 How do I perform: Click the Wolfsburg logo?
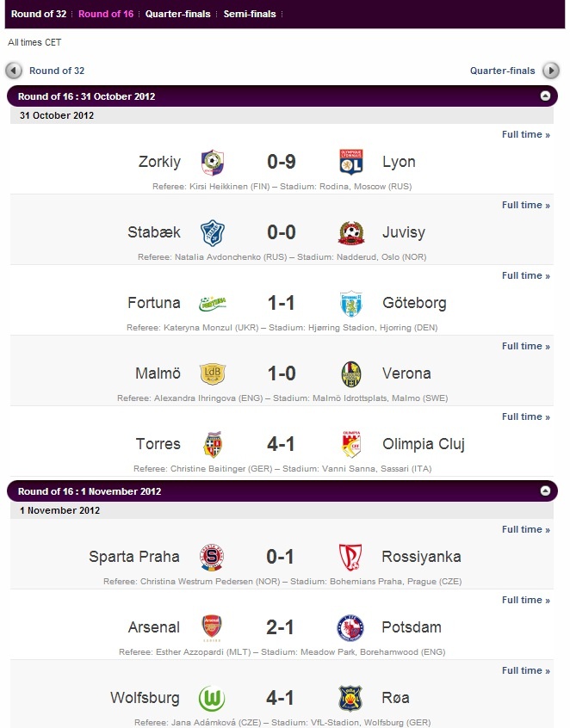[212, 698]
